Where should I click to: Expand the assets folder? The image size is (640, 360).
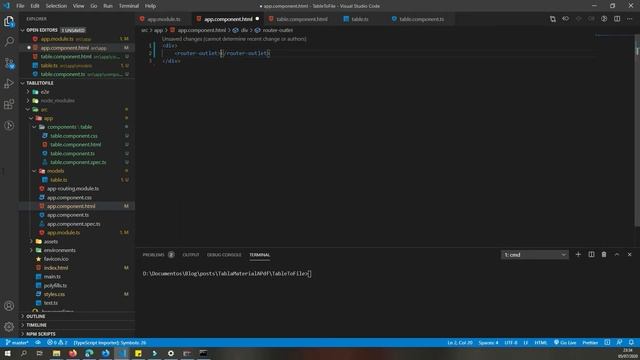point(31,241)
